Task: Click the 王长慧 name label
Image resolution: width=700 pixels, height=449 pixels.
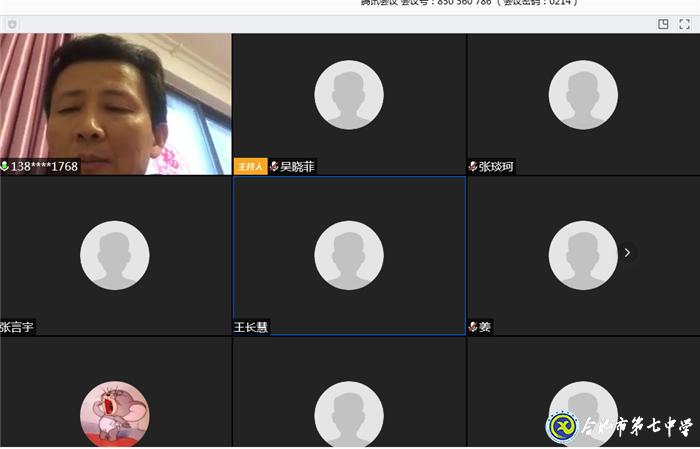Action: coord(251,327)
